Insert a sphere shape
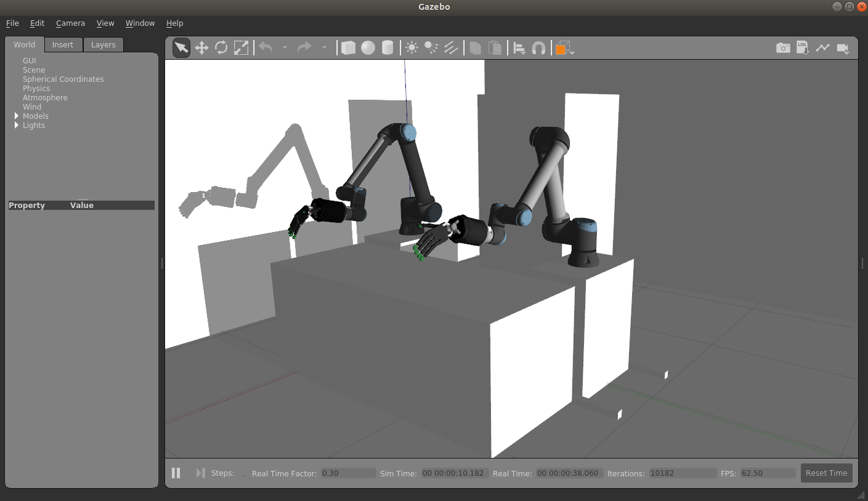The image size is (868, 501). pos(368,47)
